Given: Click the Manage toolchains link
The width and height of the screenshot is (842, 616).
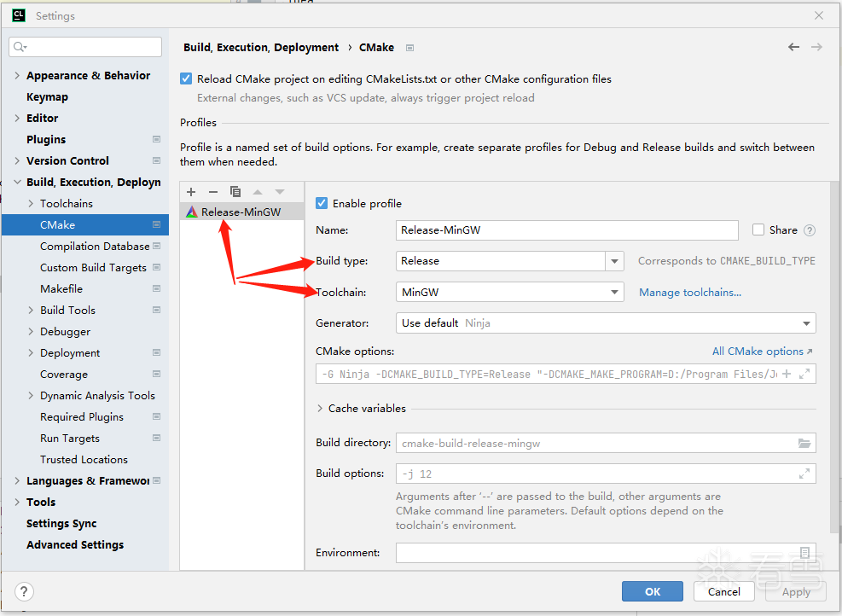Looking at the screenshot, I should click(689, 293).
